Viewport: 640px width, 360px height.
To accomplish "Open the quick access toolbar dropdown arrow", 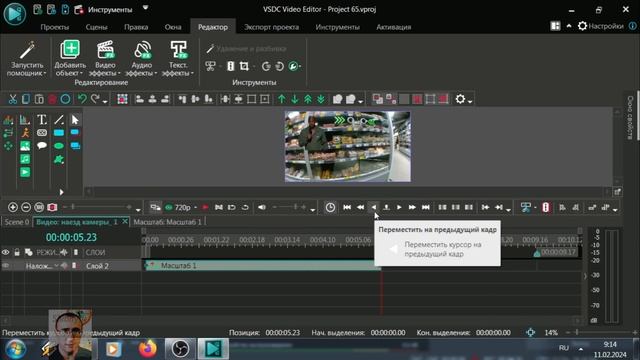I will [145, 8].
